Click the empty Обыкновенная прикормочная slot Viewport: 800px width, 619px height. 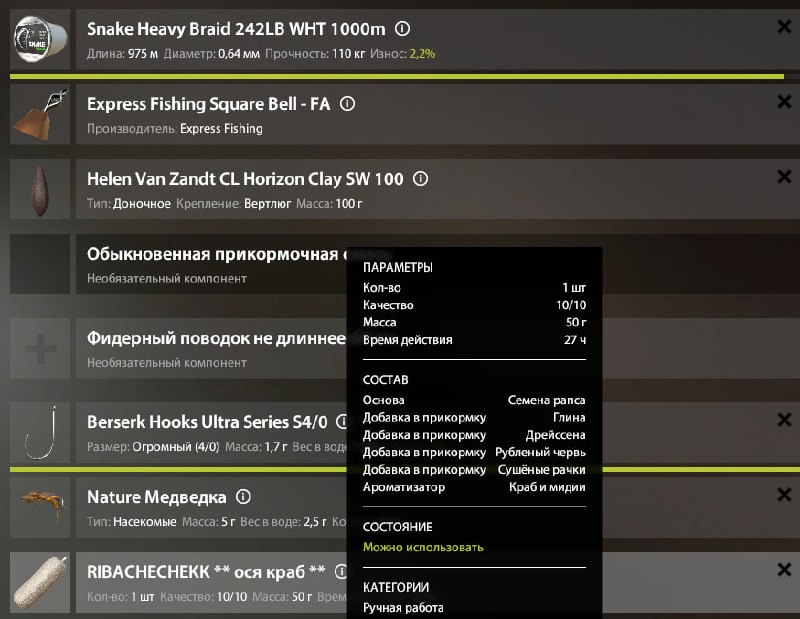pos(40,264)
